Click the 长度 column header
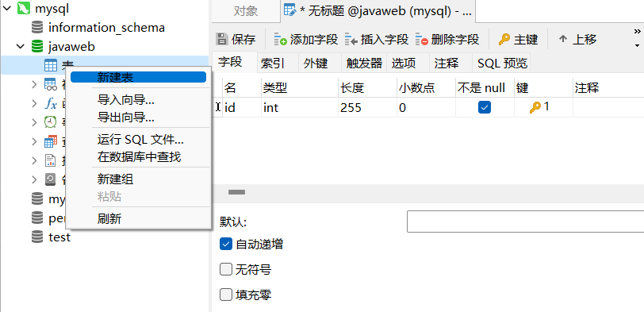Viewport: 644px width, 312px height. 367,87
